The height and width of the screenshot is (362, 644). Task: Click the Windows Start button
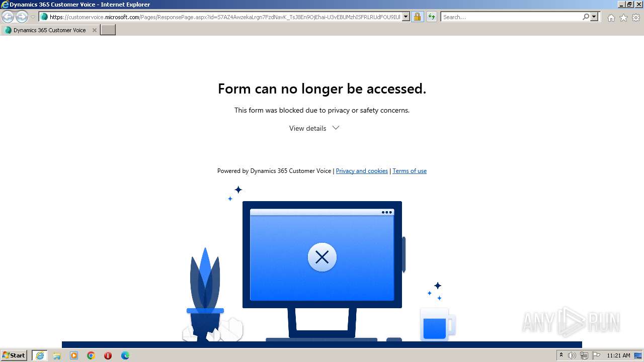[14, 355]
